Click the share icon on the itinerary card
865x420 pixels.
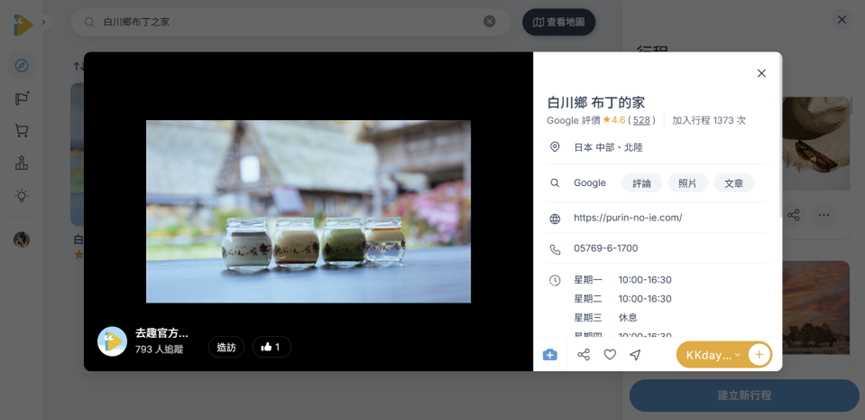click(793, 215)
